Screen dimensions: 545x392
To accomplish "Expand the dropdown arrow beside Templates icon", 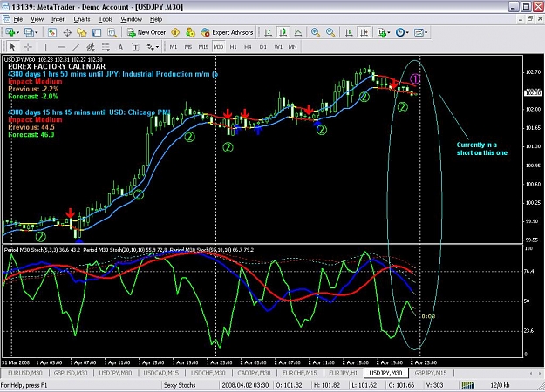I will pos(426,32).
